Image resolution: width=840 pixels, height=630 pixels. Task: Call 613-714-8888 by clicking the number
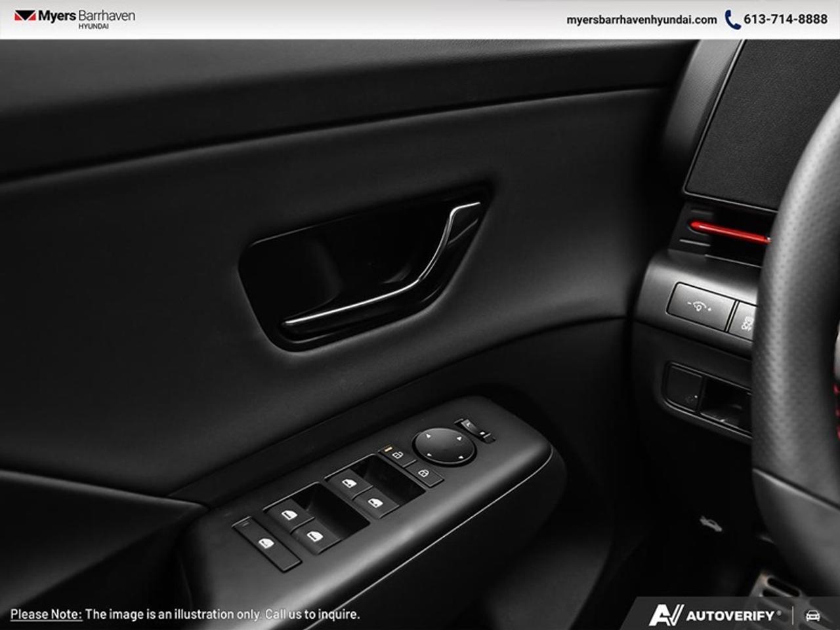pos(785,20)
